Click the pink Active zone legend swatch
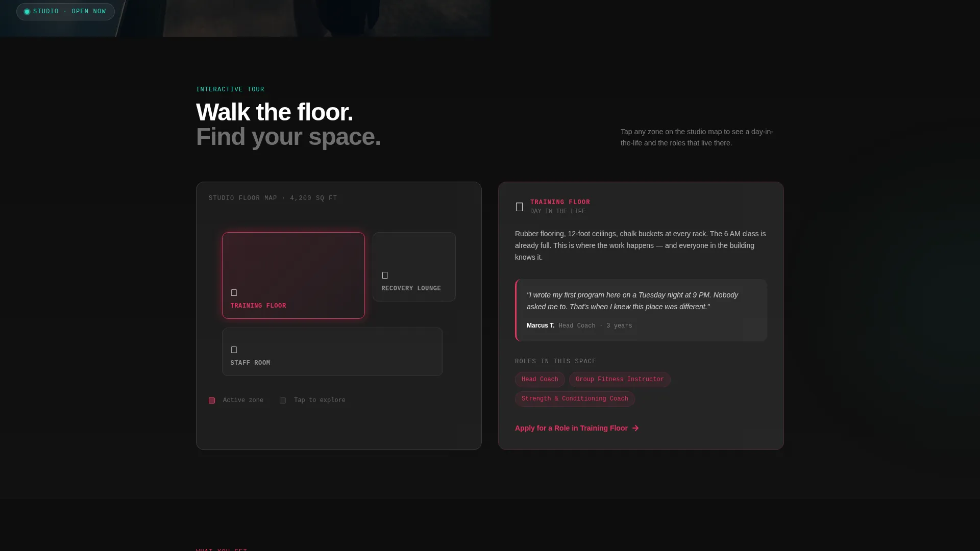 point(212,400)
